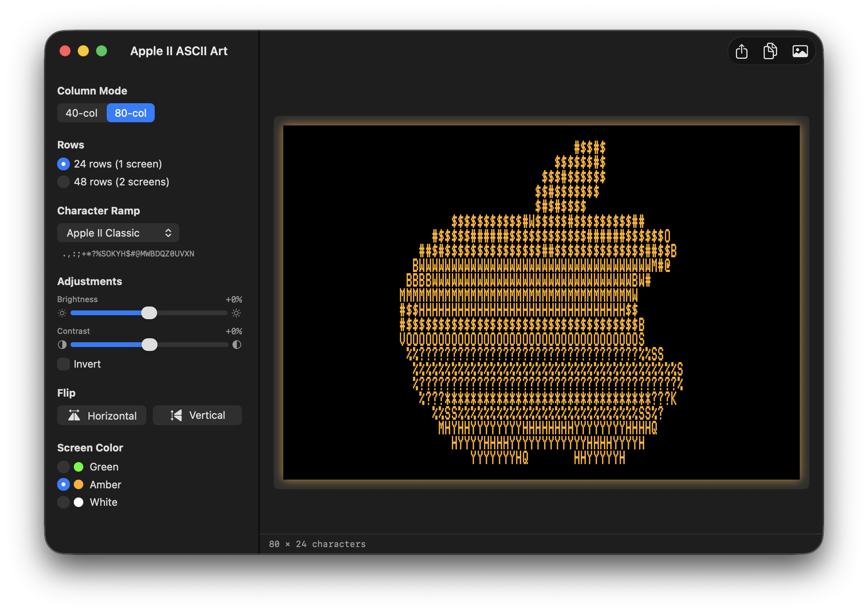
Task: Minimize window with yellow button
Action: click(83, 51)
